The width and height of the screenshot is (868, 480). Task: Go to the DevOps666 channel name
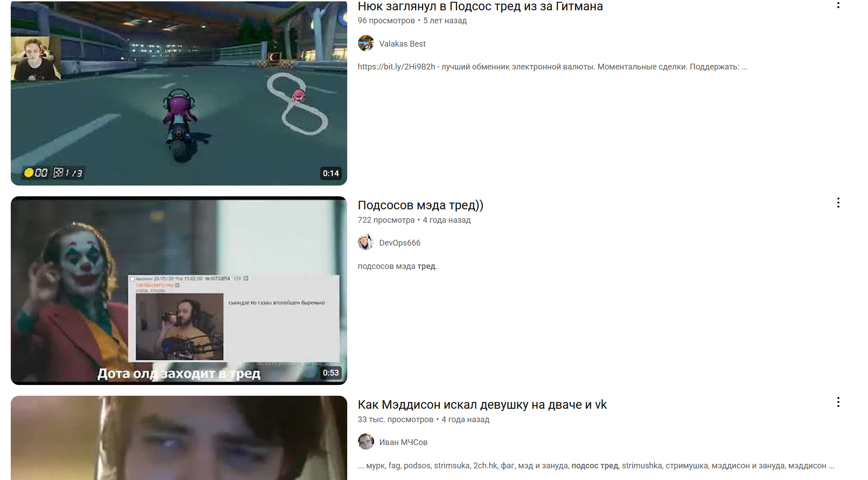pos(400,243)
